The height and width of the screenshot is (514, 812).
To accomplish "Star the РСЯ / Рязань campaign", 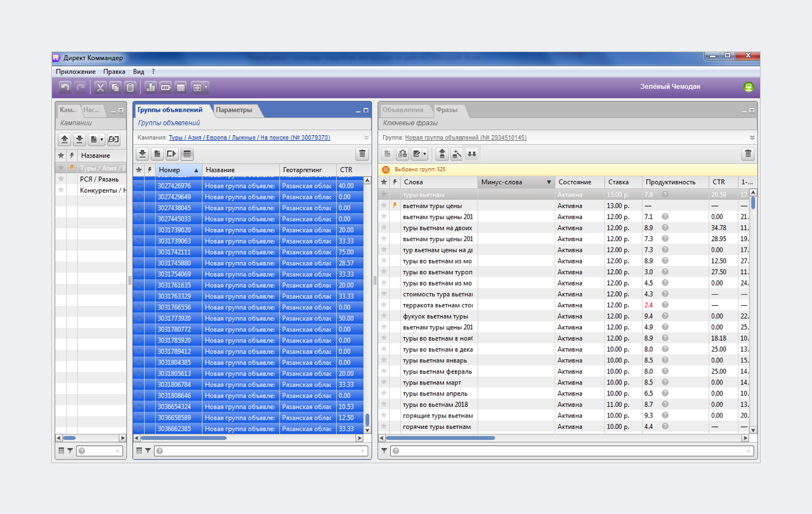I will point(61,179).
